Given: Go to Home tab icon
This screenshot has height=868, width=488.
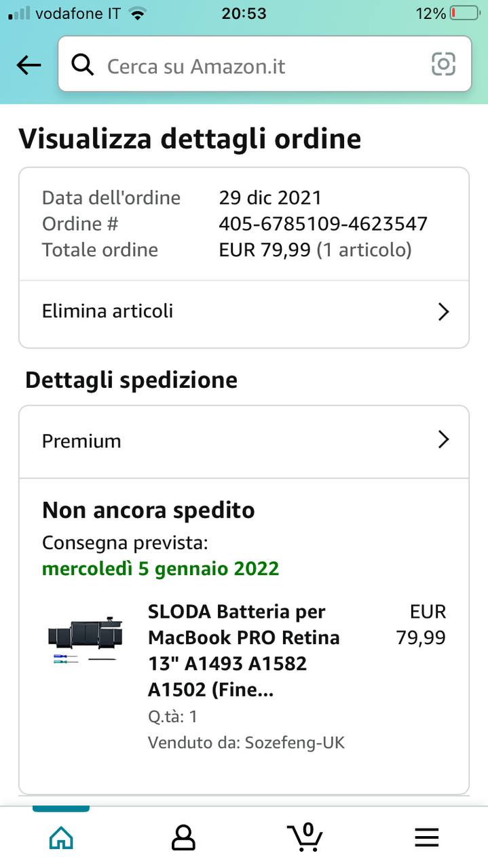Looking at the screenshot, I should point(61,837).
